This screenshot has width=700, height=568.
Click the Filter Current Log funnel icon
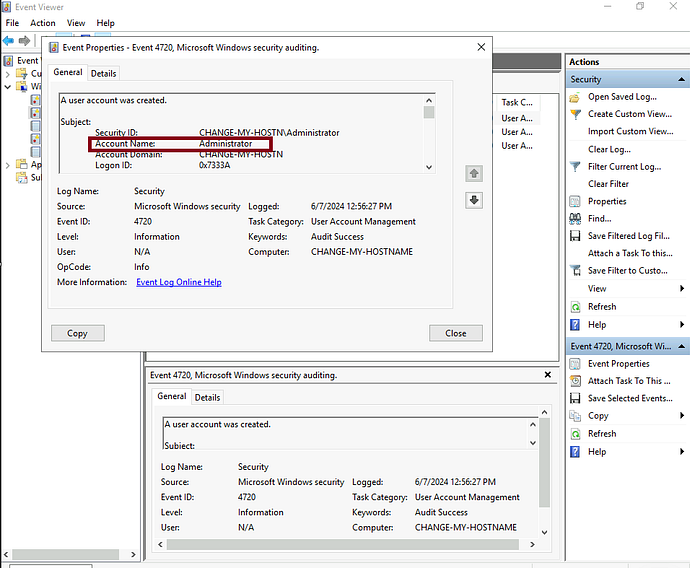[575, 167]
